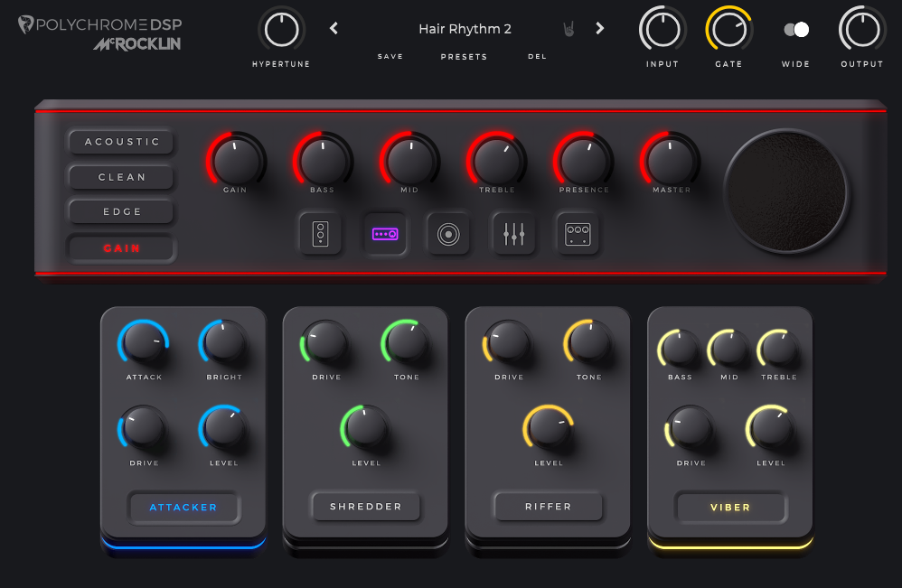
Task: Open the pedal stompbox section icon
Action: [321, 235]
